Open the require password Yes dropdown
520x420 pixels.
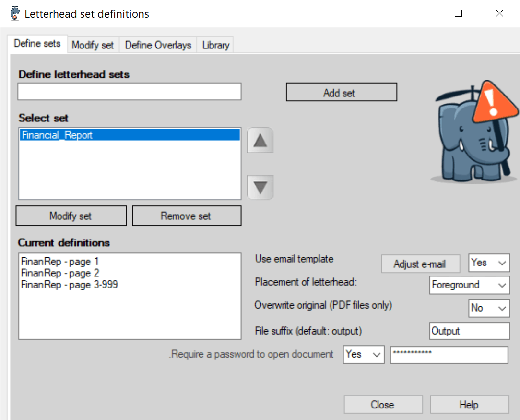pyautogui.click(x=364, y=355)
